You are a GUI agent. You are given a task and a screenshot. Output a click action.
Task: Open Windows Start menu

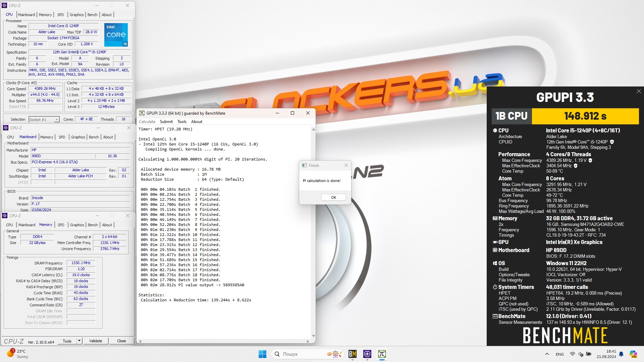click(x=262, y=354)
